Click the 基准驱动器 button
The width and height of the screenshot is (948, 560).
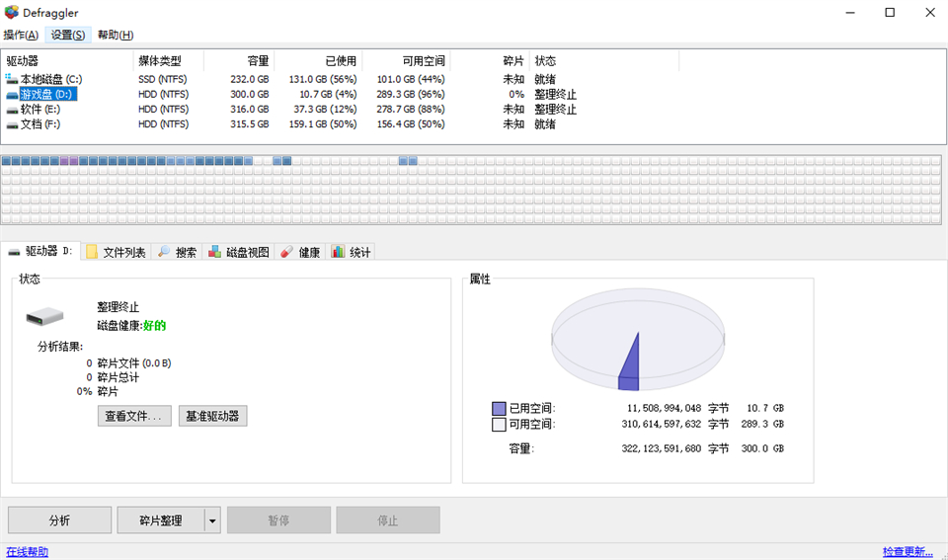(x=212, y=416)
